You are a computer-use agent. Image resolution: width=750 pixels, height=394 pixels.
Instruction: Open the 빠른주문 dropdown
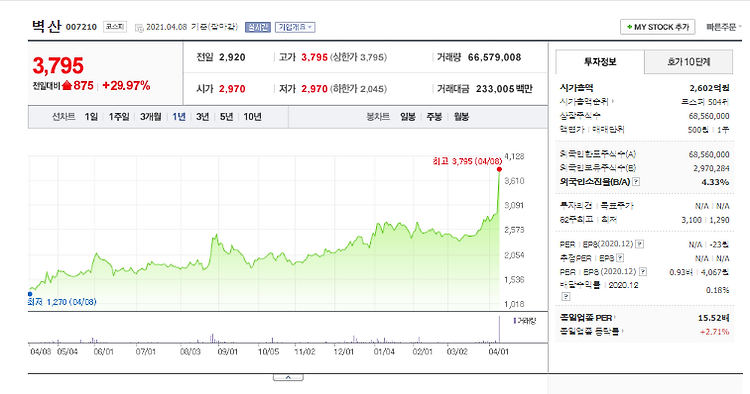point(724,27)
